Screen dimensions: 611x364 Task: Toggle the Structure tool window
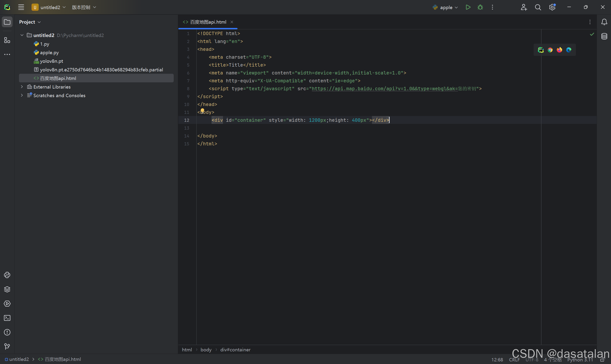click(x=7, y=40)
